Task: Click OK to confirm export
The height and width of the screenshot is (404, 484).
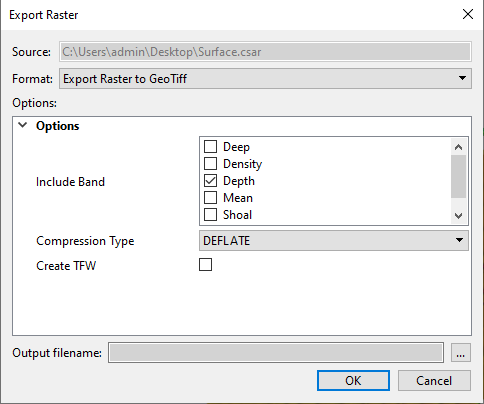Action: (353, 380)
